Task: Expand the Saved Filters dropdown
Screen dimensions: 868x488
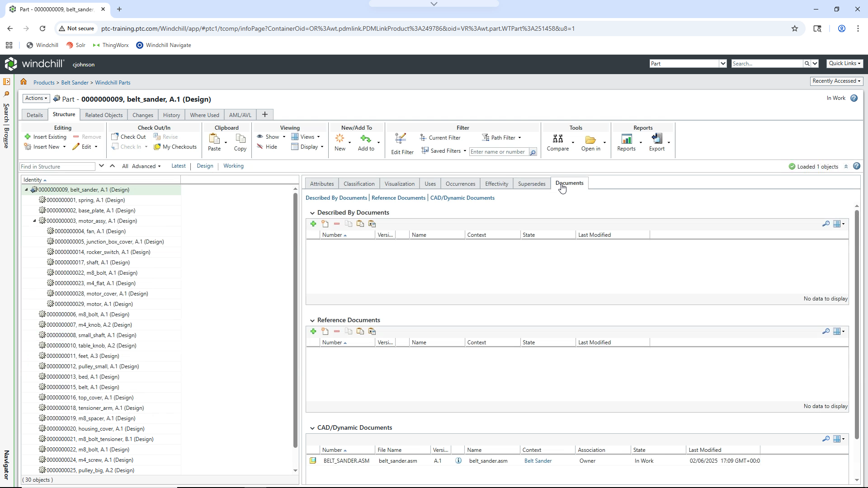Action: point(465,151)
